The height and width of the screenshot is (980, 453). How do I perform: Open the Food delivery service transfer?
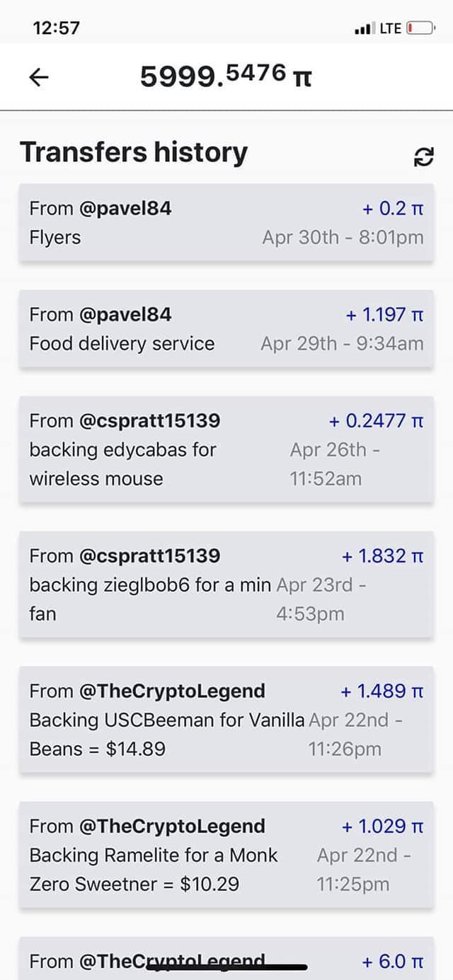point(226,329)
